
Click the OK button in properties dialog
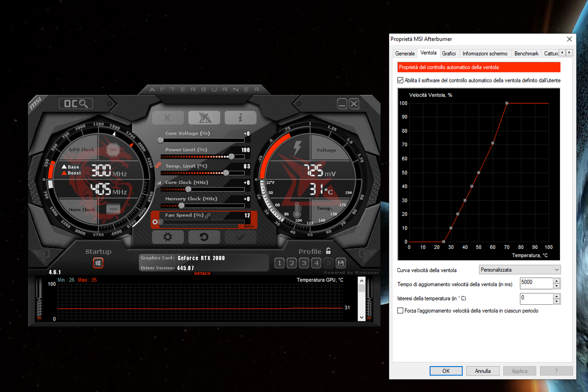(446, 371)
